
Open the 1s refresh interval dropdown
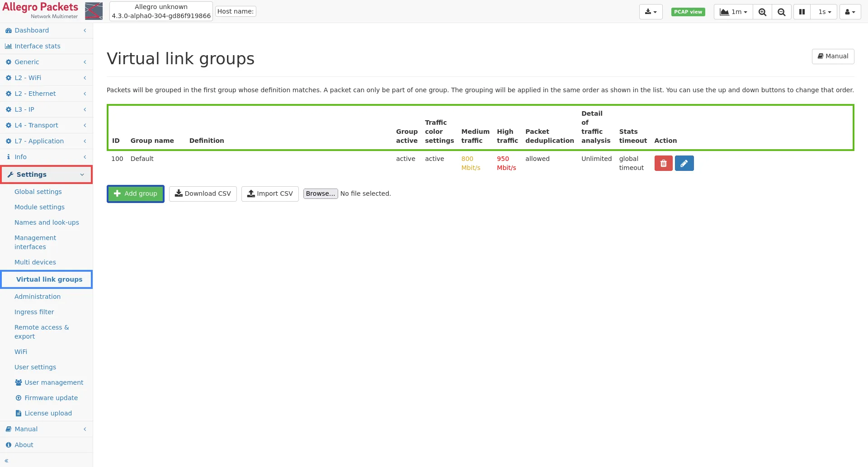(x=824, y=12)
